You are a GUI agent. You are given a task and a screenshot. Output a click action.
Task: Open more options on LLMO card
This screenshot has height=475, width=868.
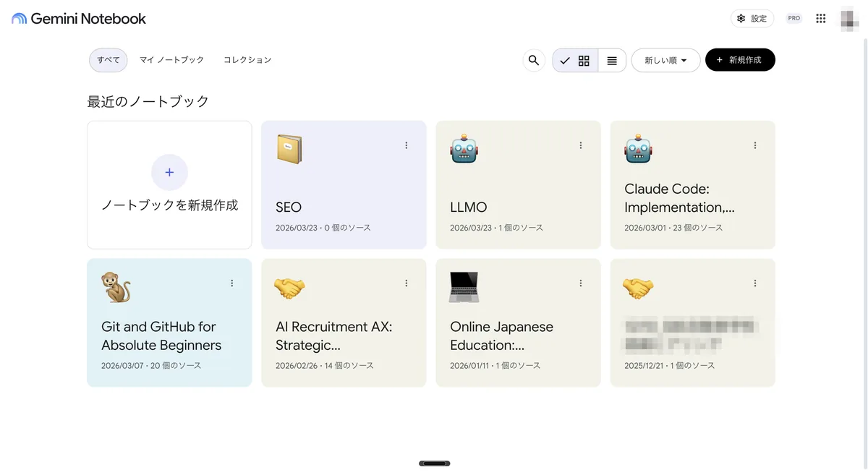581,145
